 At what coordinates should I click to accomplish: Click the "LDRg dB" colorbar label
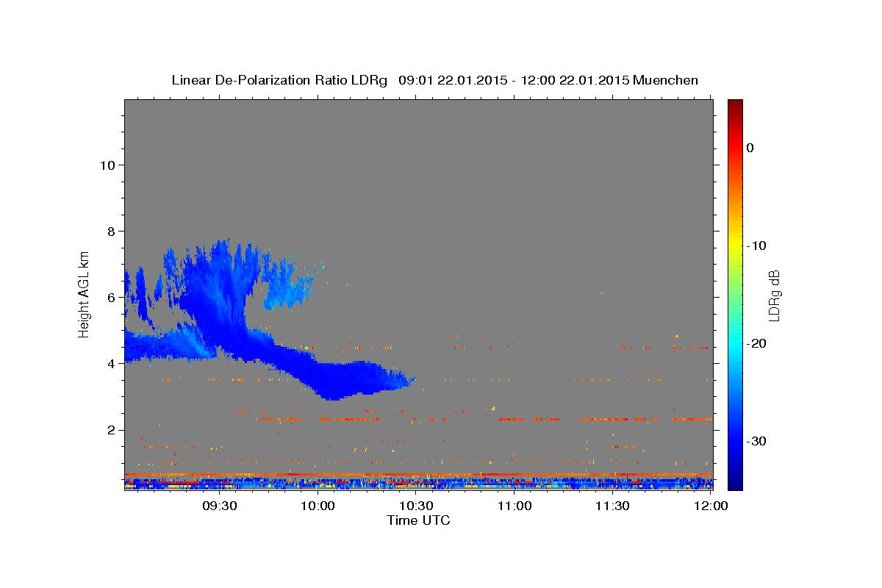773,295
